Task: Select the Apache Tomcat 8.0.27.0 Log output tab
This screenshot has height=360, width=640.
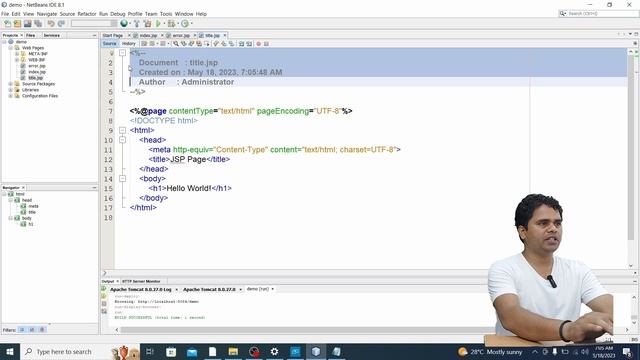Action: coord(141,289)
